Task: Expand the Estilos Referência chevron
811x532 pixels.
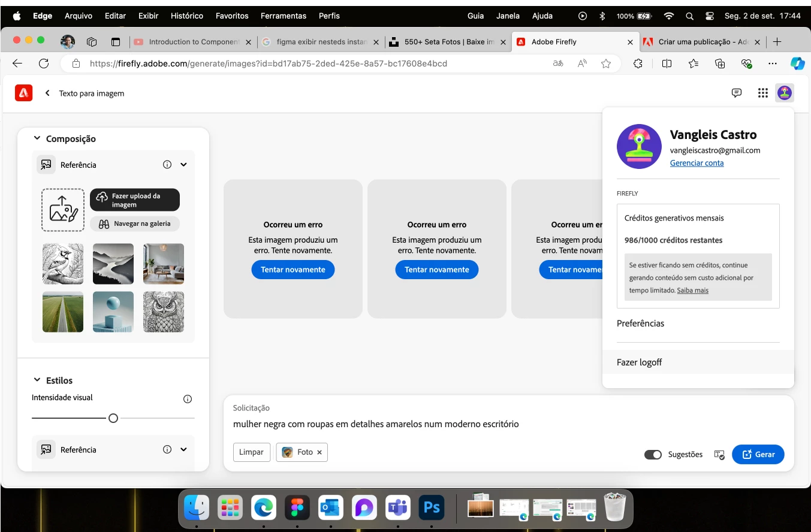Action: 183,449
